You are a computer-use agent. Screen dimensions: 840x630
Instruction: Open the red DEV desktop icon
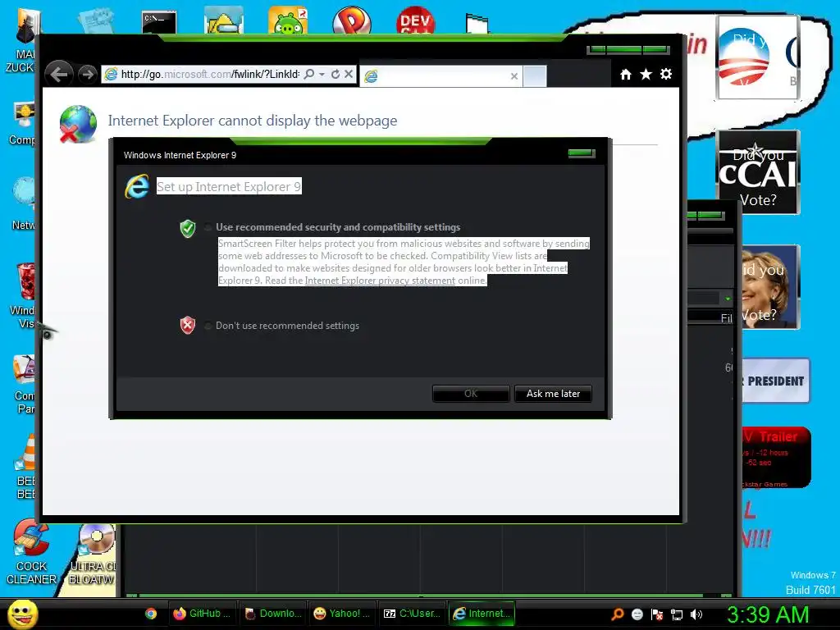(415, 21)
